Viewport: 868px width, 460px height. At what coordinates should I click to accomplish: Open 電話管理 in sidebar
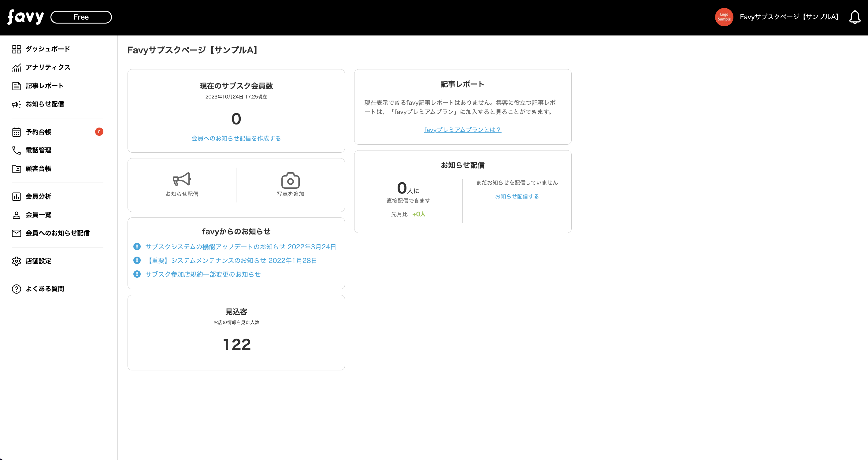[39, 150]
